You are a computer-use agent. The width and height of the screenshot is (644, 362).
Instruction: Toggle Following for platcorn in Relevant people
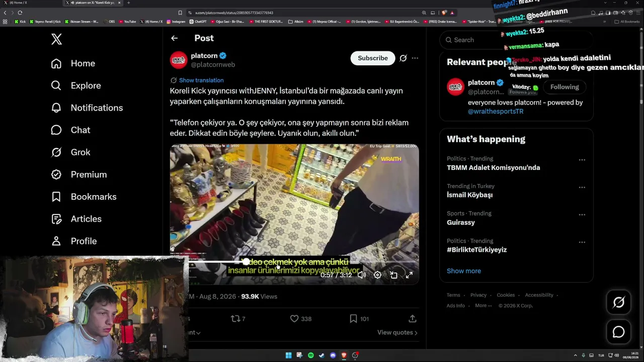[x=565, y=87]
